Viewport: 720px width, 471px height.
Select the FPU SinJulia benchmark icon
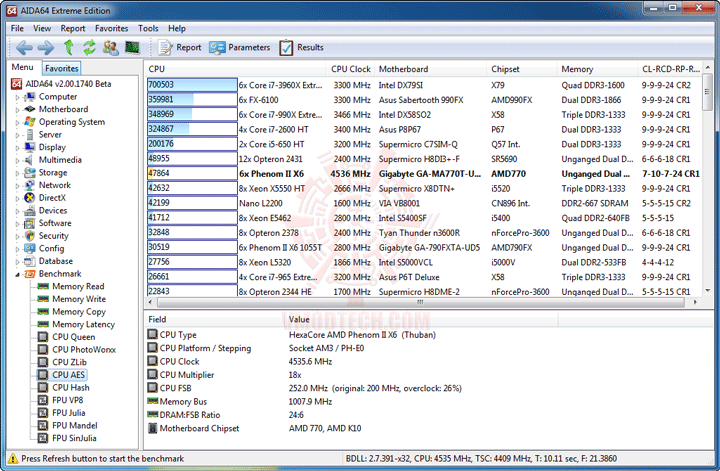43,438
